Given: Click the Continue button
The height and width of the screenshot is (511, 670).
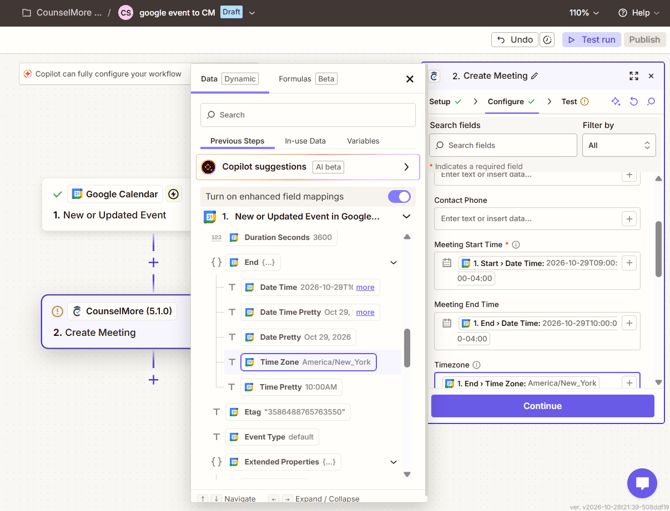Looking at the screenshot, I should point(542,406).
